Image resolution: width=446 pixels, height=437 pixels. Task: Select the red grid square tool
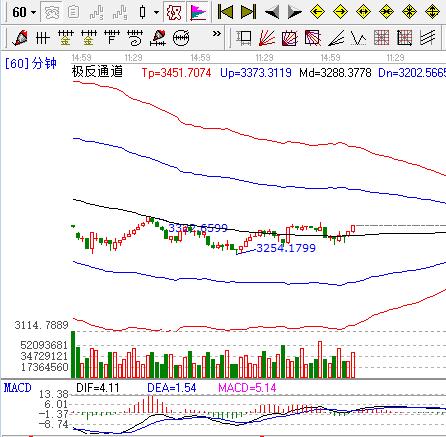[382, 38]
